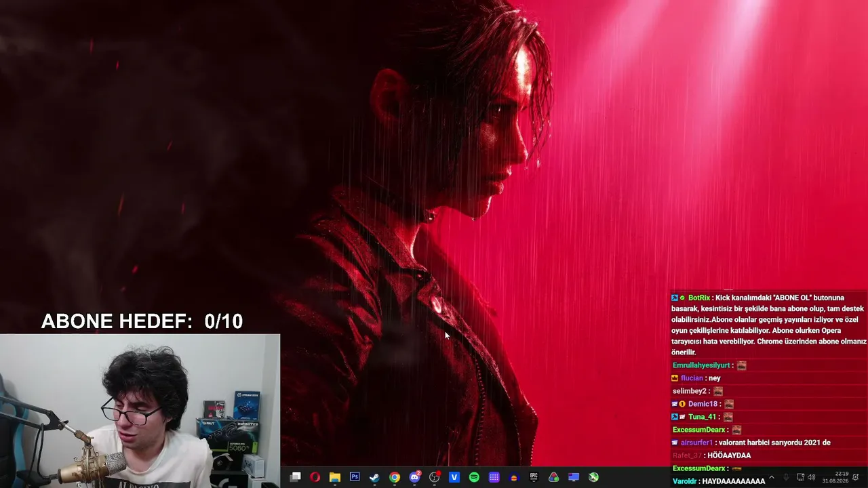The image size is (868, 488).
Task: Open Steam from the taskbar
Action: [374, 477]
